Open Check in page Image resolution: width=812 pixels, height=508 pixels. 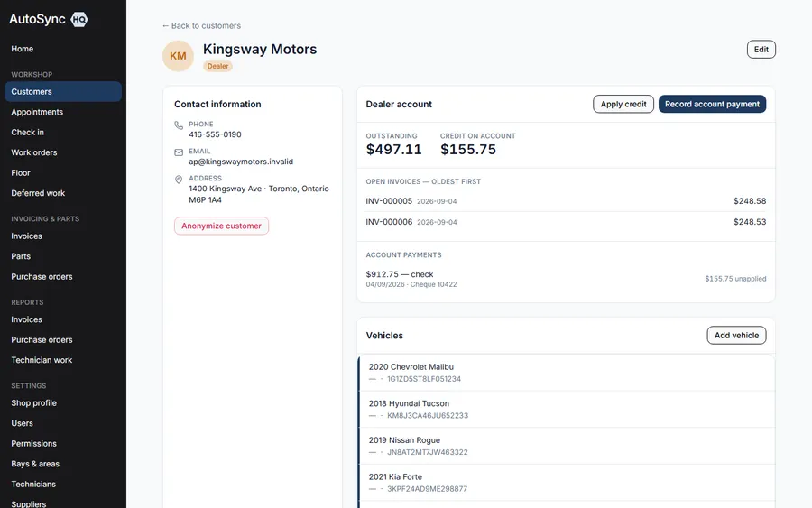63,132
